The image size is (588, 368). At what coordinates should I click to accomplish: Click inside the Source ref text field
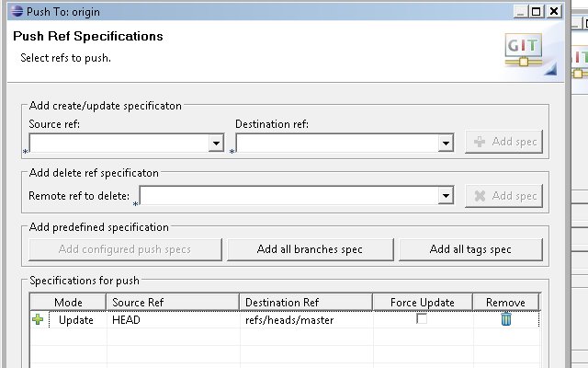(119, 144)
